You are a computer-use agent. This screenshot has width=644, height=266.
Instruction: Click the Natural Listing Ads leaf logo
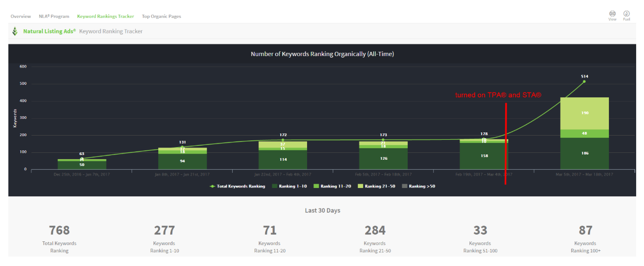15,31
